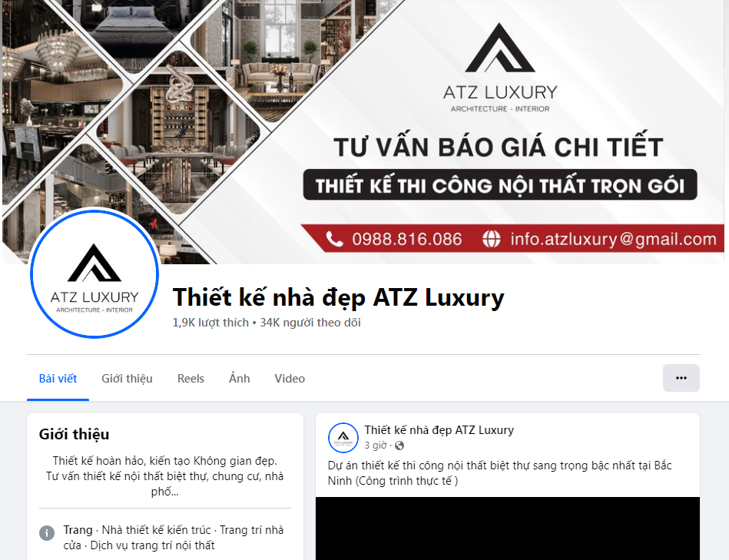Click the 3 giờ post timestamp
Viewport: 729px width, 560px height.
coord(376,446)
